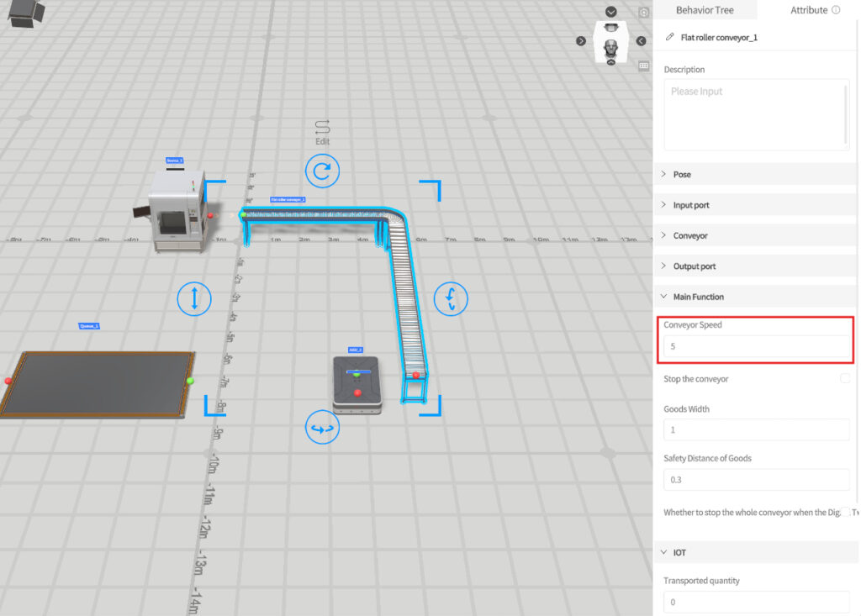The image size is (861, 616).
Task: Click the red output port on the conveyor end
Action: click(x=415, y=376)
